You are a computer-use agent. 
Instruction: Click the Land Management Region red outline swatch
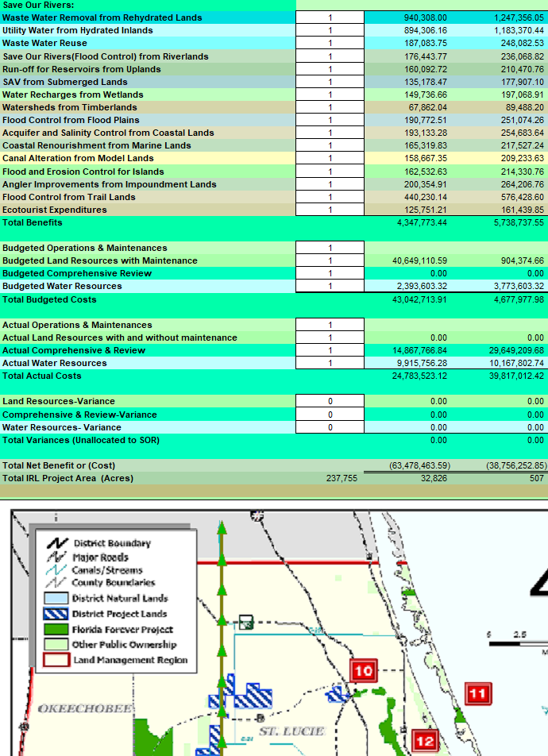56,660
